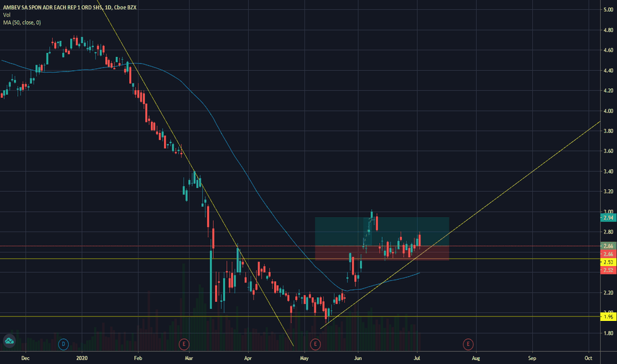The image size is (617, 364).
Task: Click the 5.00 value on the price axis
Action: (x=608, y=10)
